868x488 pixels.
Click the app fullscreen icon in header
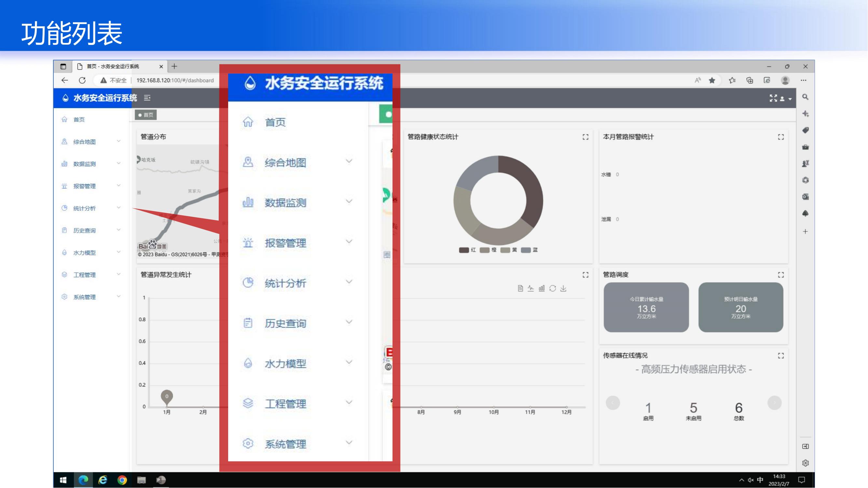click(x=773, y=98)
